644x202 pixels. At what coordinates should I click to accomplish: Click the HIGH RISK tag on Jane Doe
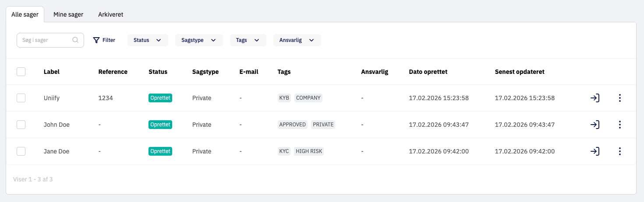coord(309,151)
